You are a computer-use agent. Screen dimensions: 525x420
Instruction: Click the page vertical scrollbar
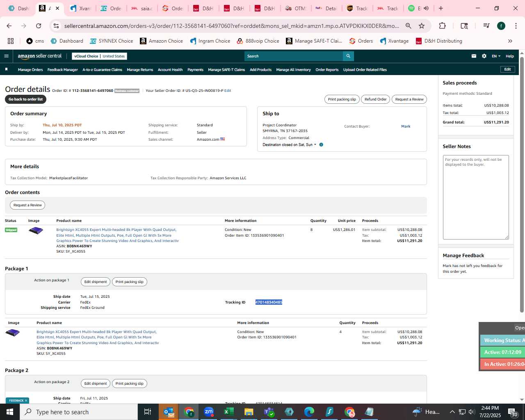click(522, 185)
